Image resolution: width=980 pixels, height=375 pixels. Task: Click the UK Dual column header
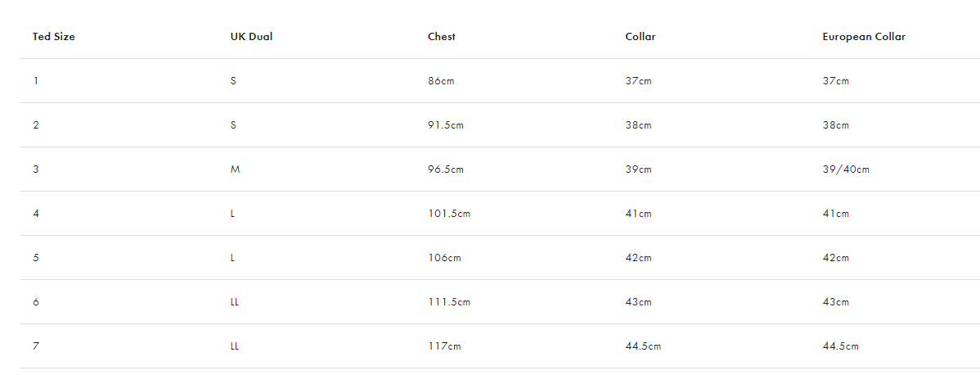click(x=251, y=36)
